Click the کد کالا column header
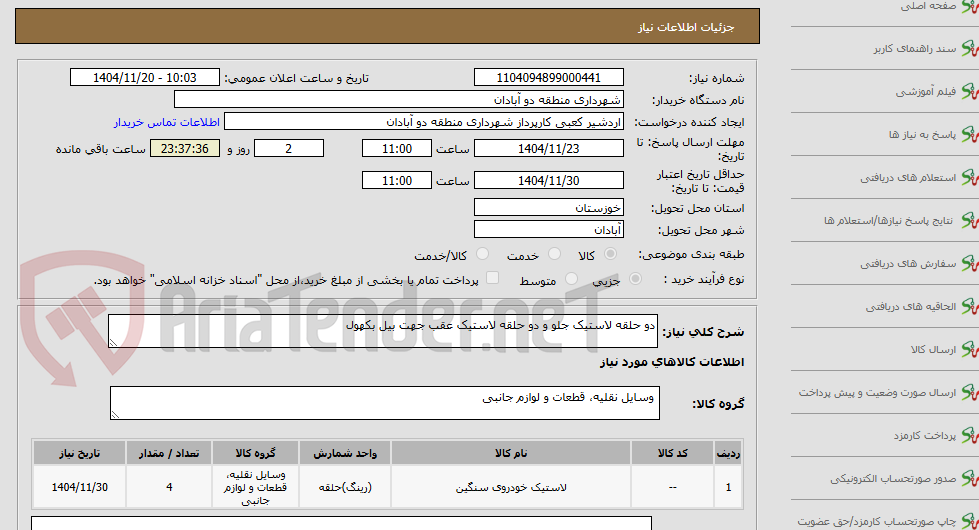The height and width of the screenshot is (530, 979). click(672, 453)
